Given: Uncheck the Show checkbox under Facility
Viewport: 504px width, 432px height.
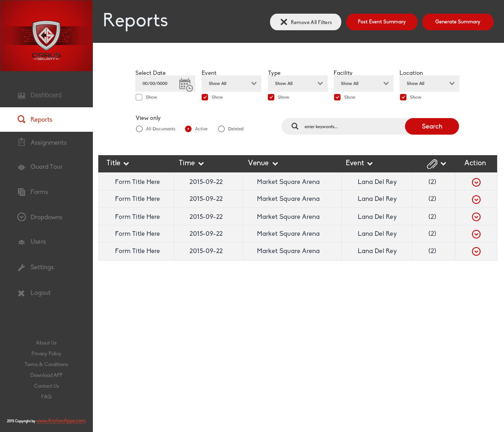Looking at the screenshot, I should tap(337, 97).
